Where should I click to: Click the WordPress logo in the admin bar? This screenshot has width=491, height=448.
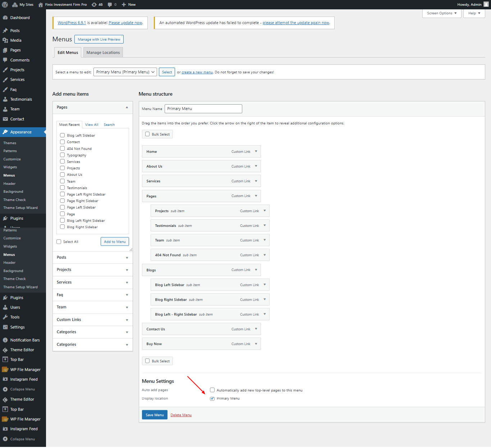tap(5, 5)
